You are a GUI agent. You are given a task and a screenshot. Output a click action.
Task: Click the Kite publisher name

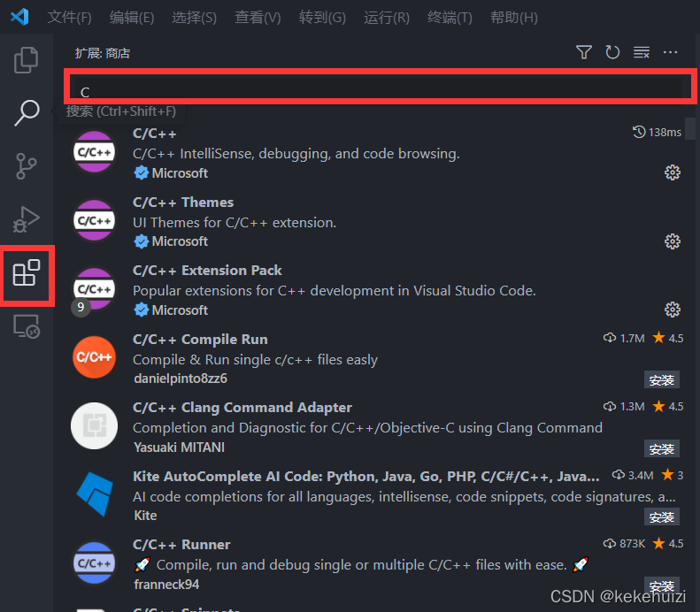point(145,516)
